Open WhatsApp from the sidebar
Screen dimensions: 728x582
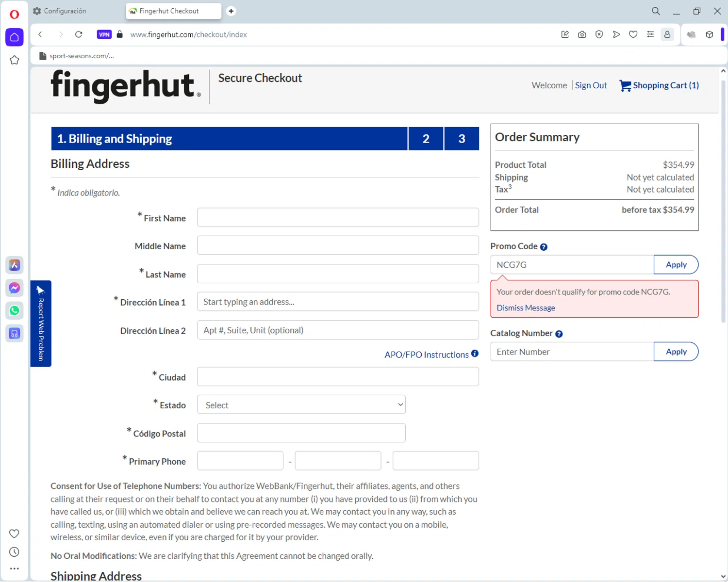point(15,311)
